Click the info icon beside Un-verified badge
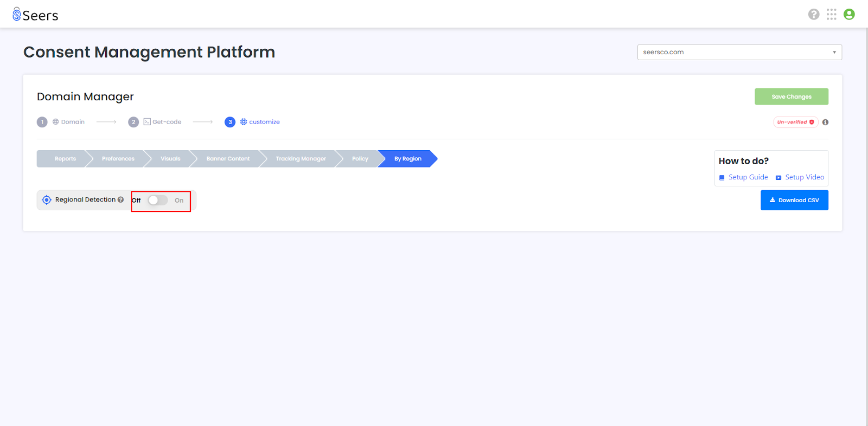 825,122
